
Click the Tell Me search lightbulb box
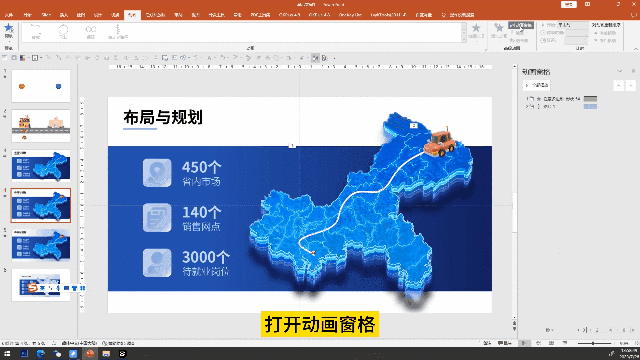458,15
